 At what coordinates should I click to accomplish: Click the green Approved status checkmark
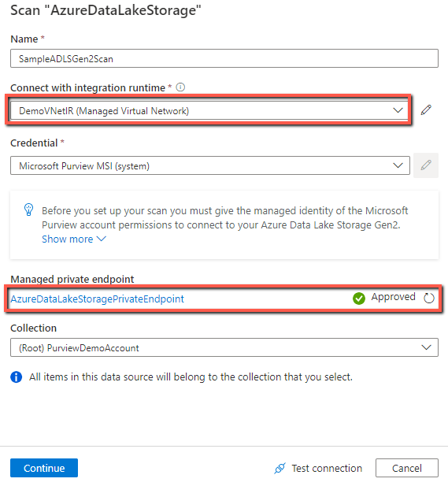pos(359,299)
